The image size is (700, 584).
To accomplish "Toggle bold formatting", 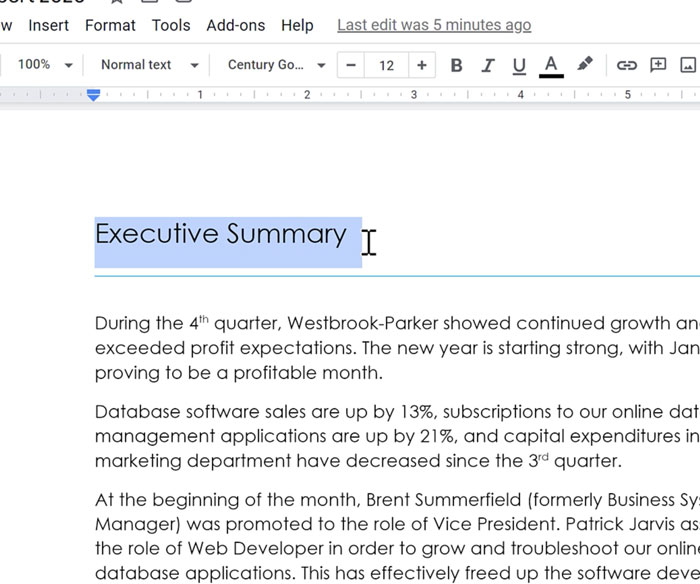I will pos(456,65).
